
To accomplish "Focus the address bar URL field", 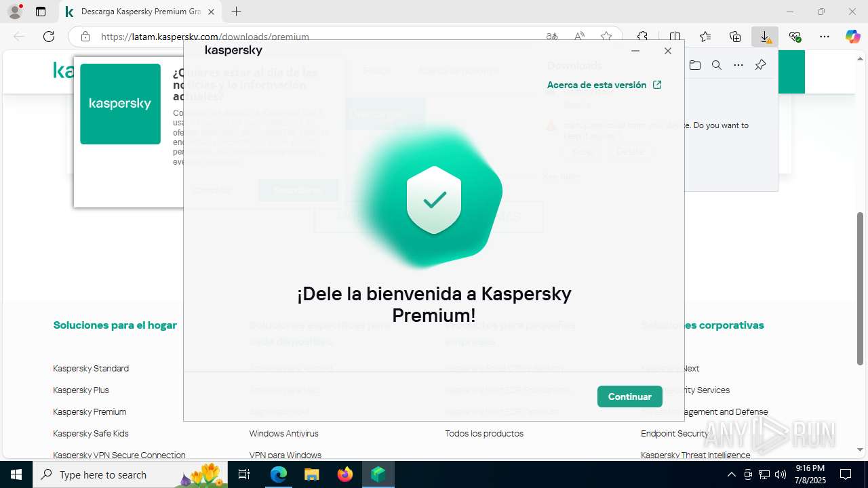I will pyautogui.click(x=319, y=37).
